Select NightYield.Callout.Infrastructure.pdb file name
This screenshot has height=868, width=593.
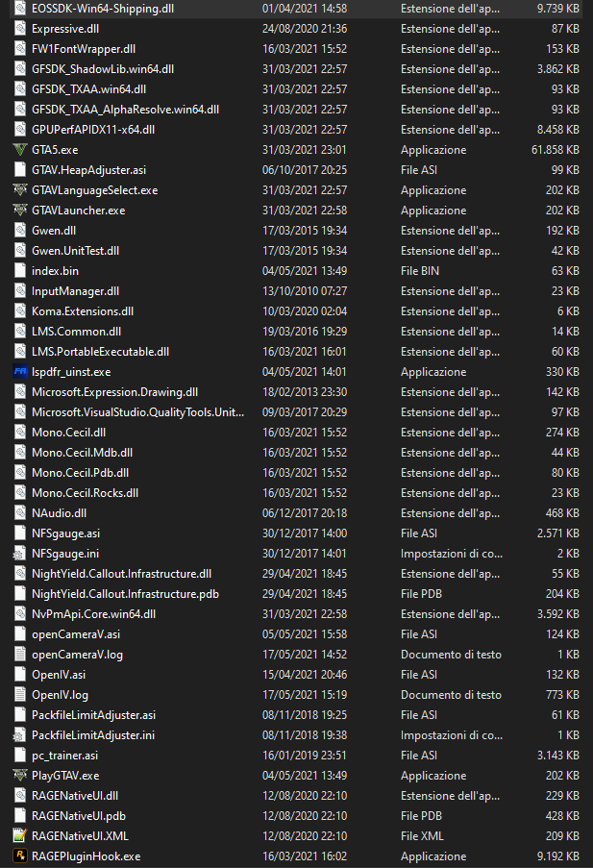tap(125, 594)
